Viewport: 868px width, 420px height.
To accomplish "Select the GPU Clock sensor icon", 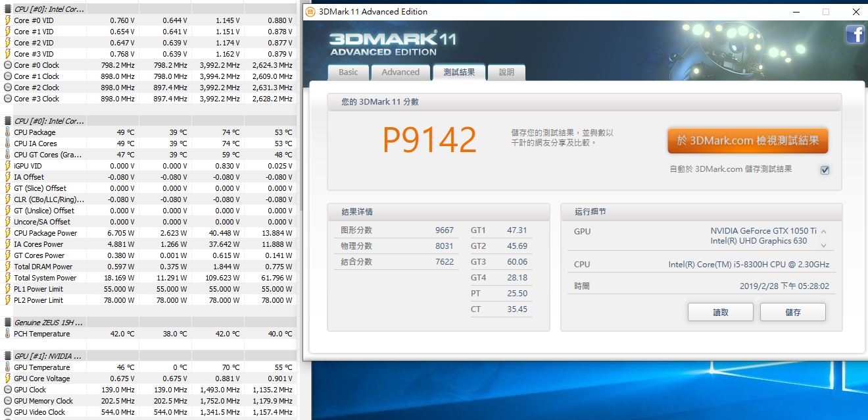I will click(x=7, y=390).
